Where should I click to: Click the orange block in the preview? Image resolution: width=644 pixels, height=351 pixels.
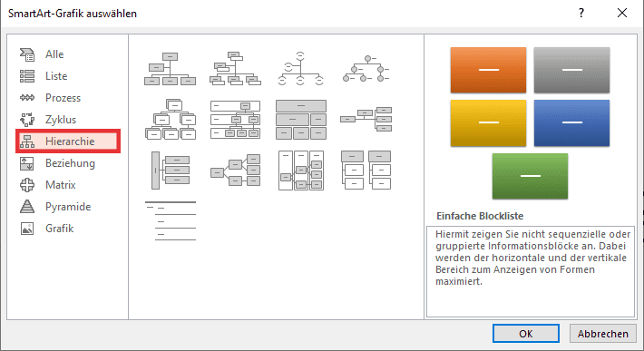[488, 70]
